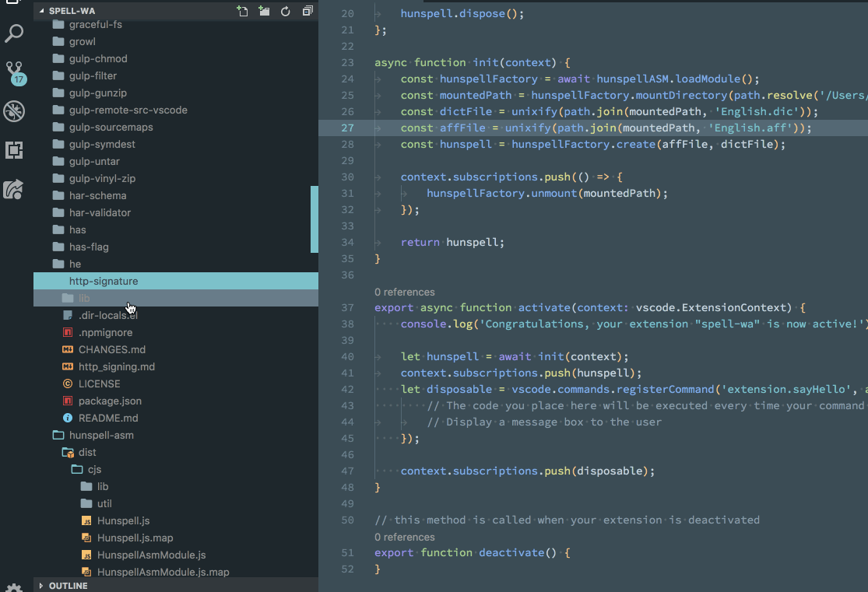Open the Run and Debug view
The width and height of the screenshot is (868, 592).
pos(14,111)
